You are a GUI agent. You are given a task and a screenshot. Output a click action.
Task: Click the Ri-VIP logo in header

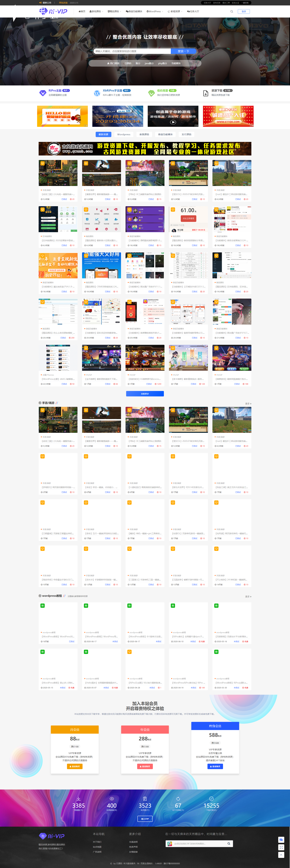53,11
